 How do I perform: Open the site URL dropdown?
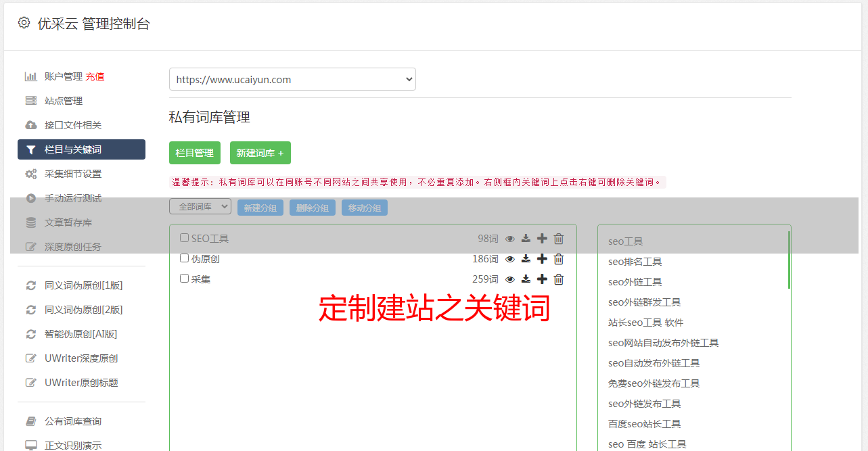coord(292,79)
